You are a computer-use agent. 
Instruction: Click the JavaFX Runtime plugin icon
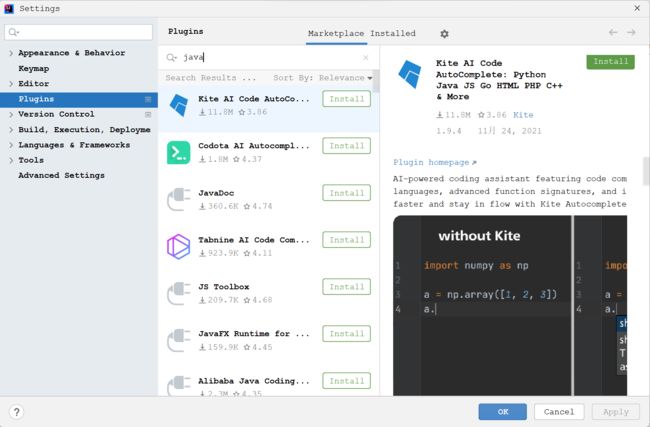point(179,340)
